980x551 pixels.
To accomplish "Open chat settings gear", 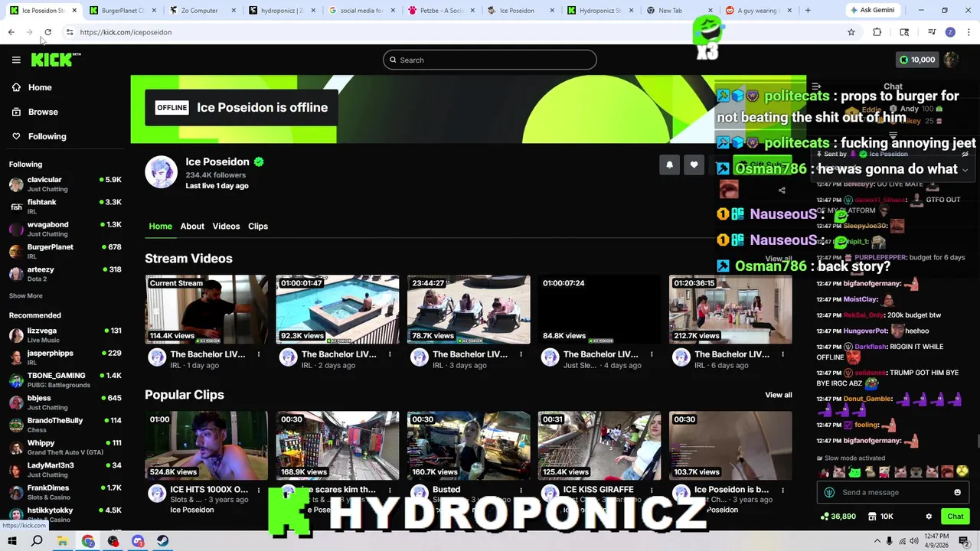I will click(929, 517).
